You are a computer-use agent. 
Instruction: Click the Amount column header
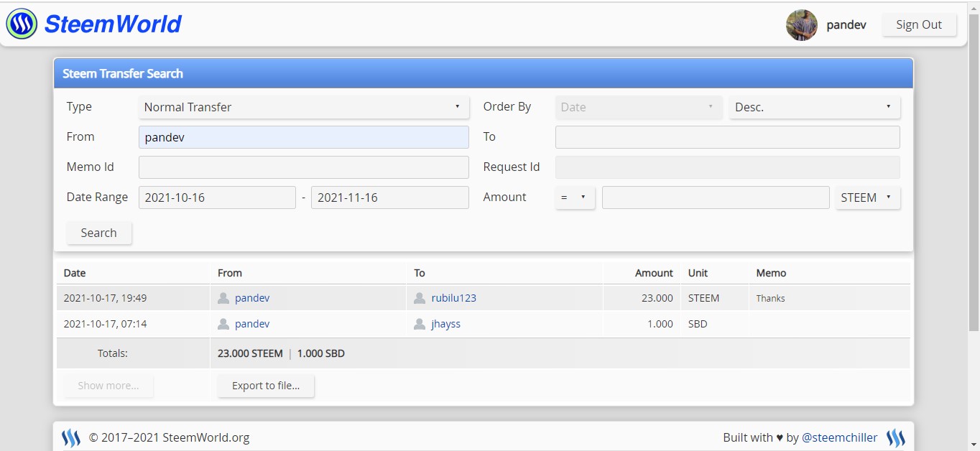click(x=654, y=273)
